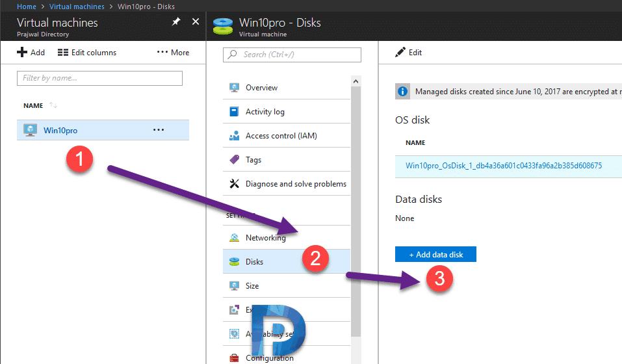This screenshot has width=622, height=364.
Task: Open Virtual machines breadcrumb link
Action: coord(77,6)
